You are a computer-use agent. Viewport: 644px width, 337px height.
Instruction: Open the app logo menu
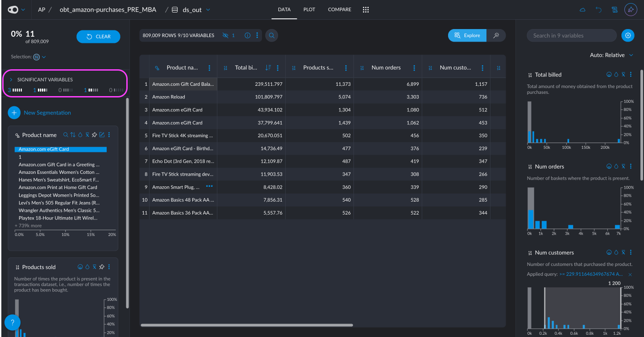point(16,9)
